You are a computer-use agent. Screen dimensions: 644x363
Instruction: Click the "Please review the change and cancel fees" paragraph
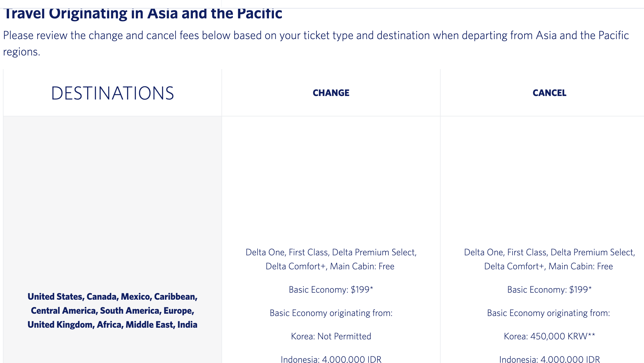(x=316, y=36)
